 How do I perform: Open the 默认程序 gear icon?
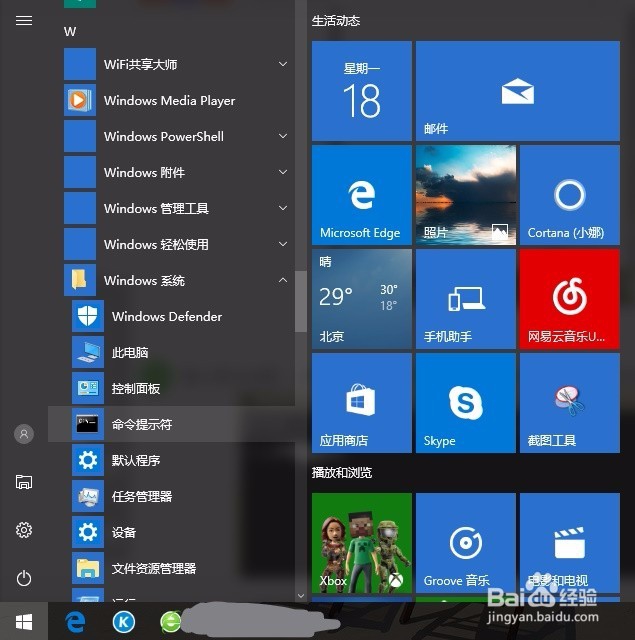(x=88, y=460)
